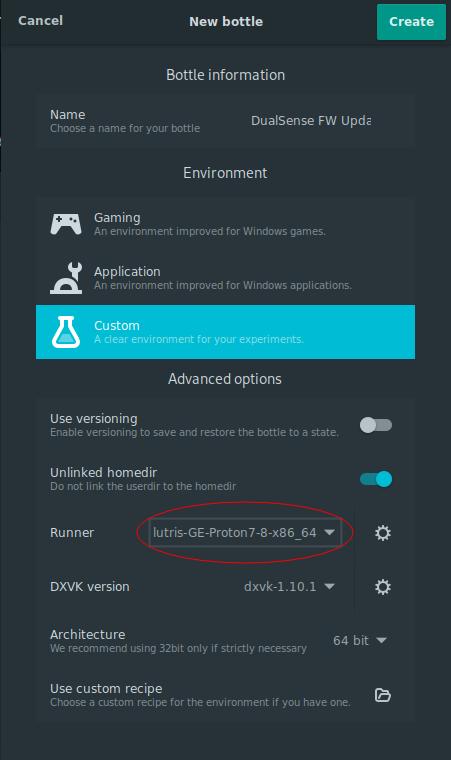This screenshot has width=451, height=760.
Task: Open DXVK version gear icon
Action: pyautogui.click(x=383, y=587)
